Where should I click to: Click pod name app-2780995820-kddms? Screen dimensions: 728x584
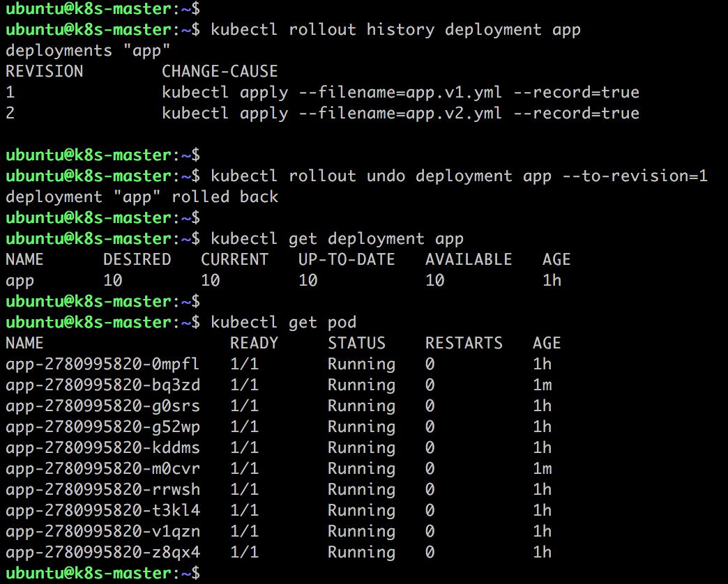coord(103,447)
